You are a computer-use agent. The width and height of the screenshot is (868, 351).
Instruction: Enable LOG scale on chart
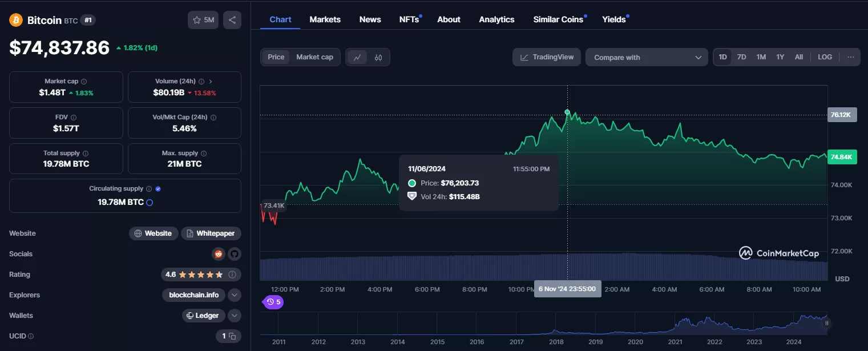(x=825, y=57)
